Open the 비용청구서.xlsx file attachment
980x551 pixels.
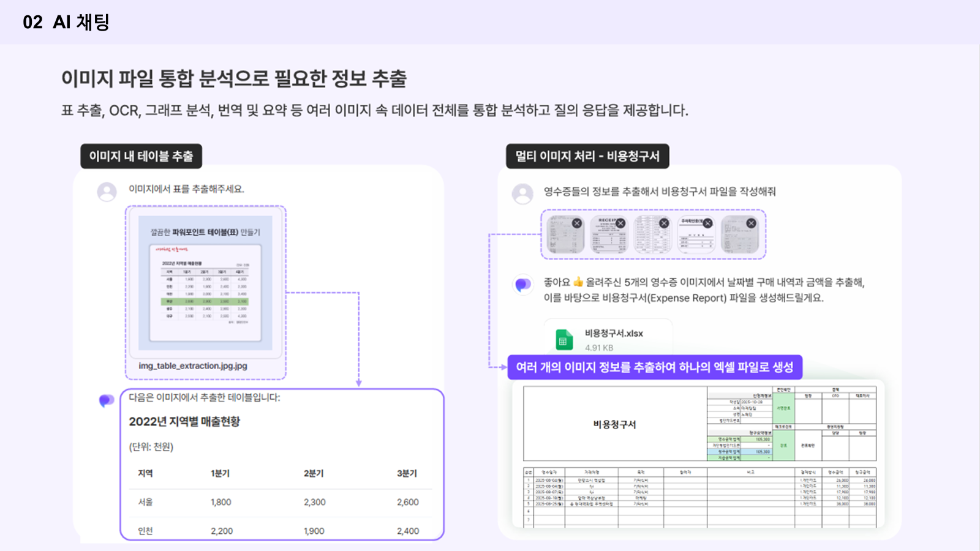[x=612, y=334]
